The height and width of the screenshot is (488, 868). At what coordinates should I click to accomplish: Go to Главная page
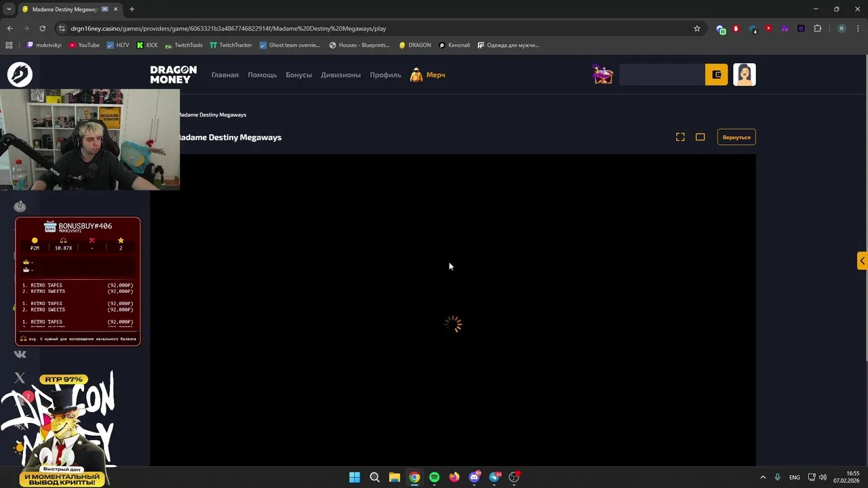pos(225,75)
